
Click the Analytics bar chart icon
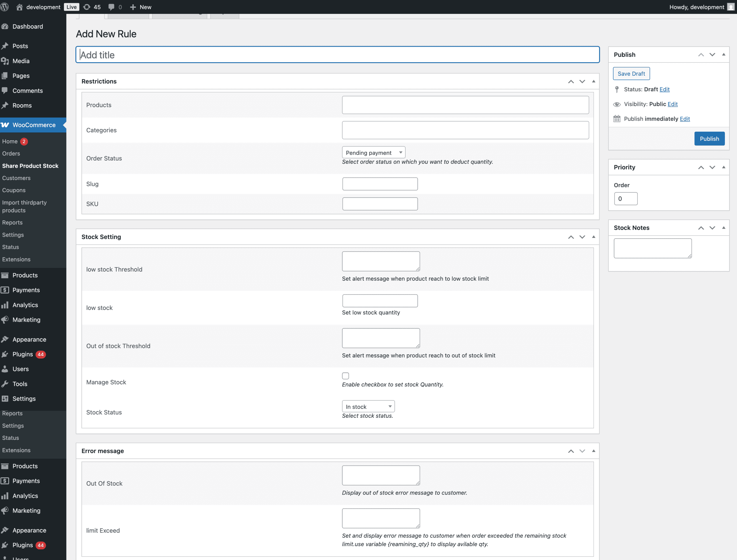pos(5,305)
